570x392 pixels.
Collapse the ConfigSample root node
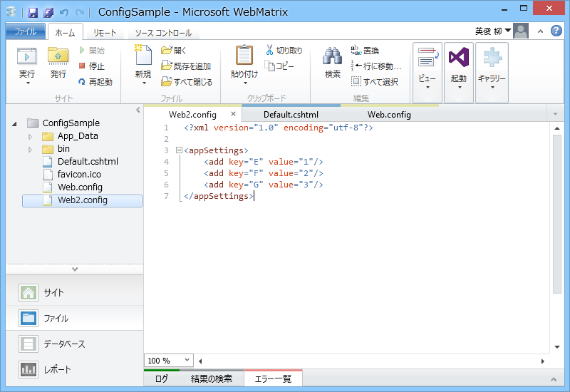click(x=14, y=124)
